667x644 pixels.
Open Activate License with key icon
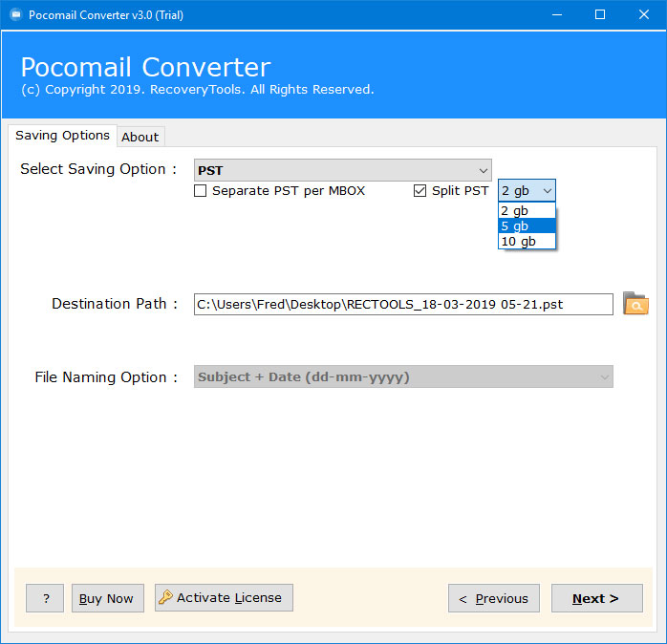click(224, 597)
